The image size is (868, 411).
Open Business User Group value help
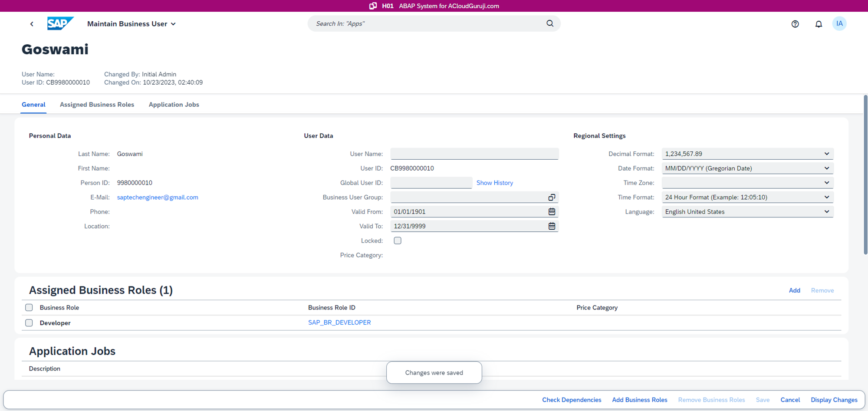point(552,197)
